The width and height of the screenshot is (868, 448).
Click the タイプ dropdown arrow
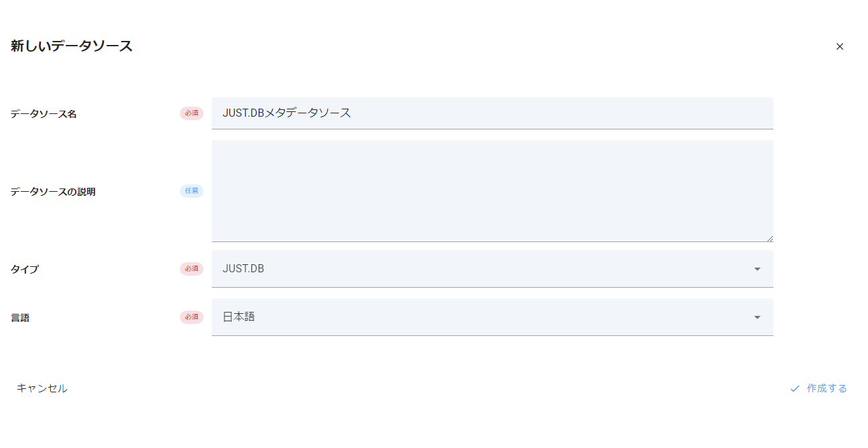(757, 269)
